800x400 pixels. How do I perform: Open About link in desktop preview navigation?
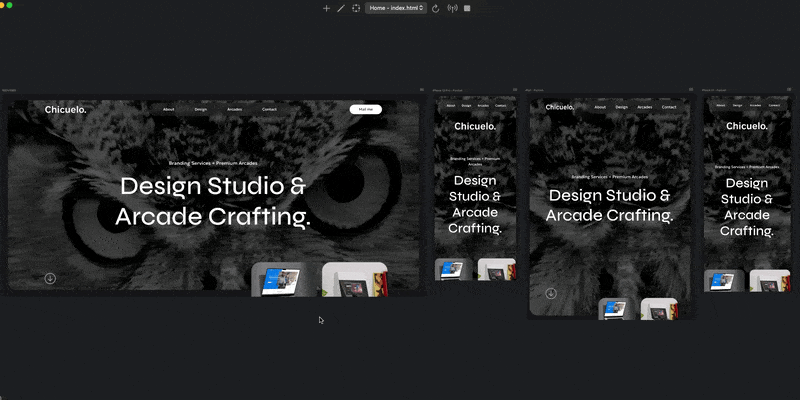coord(168,109)
